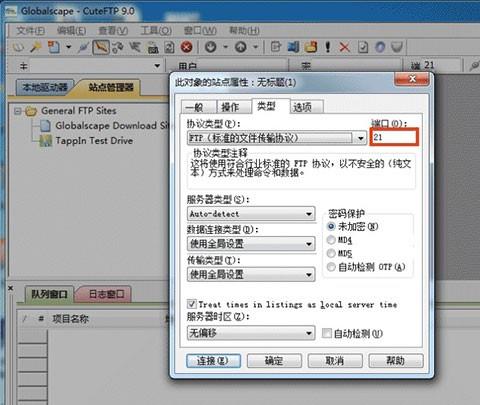Open the 数据连接类型 dropdown
Screen dimensions: 480x405
click(251, 244)
